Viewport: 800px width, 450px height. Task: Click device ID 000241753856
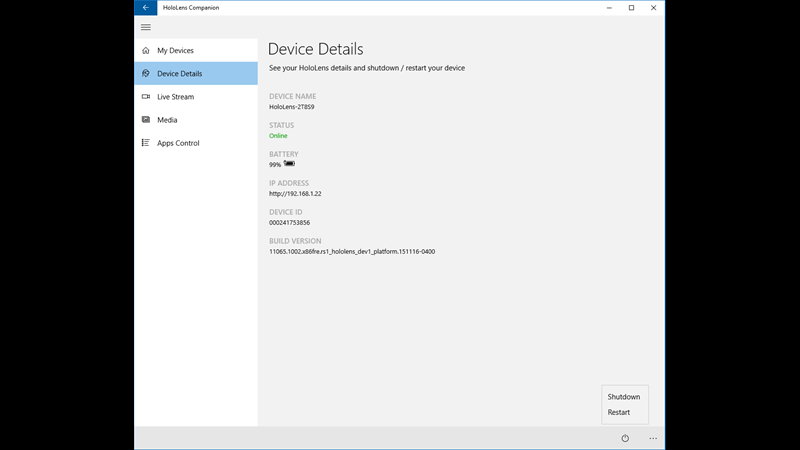click(289, 223)
